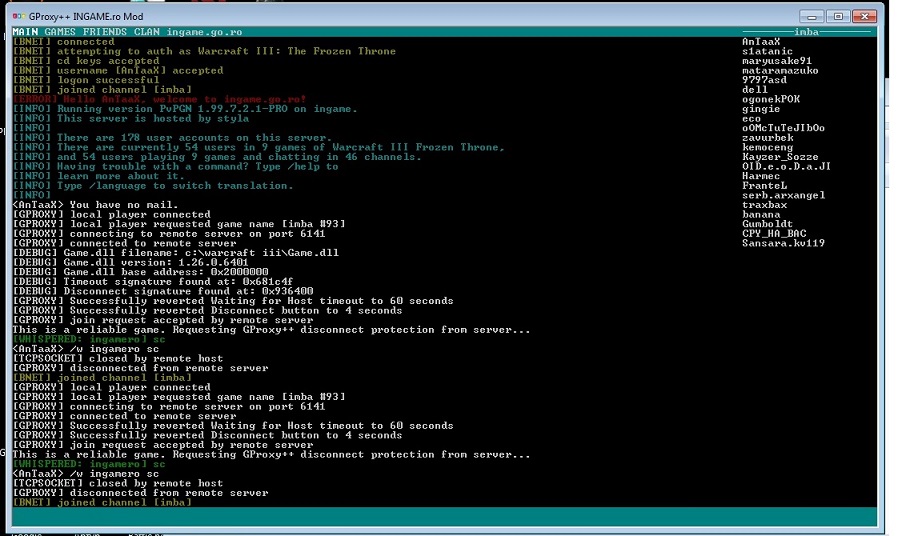This screenshot has width=922, height=536.
Task: Minimize the GProxy++ window
Action: point(814,16)
